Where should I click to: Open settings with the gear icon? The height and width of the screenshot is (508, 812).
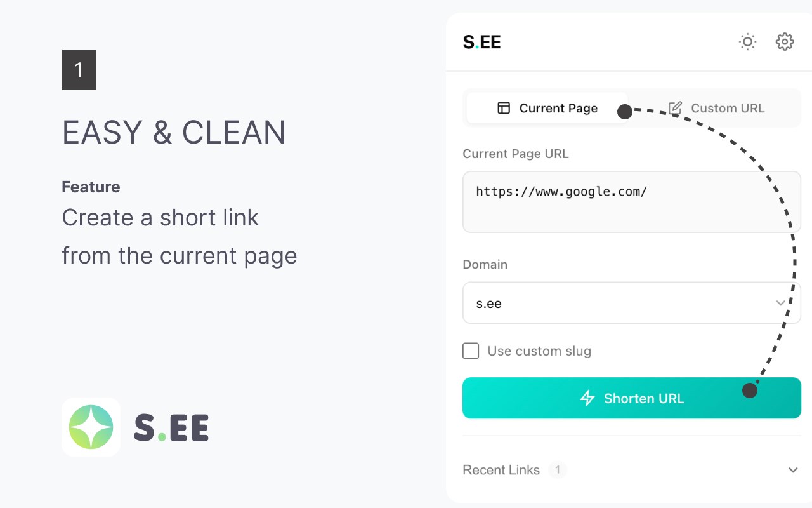coord(785,42)
